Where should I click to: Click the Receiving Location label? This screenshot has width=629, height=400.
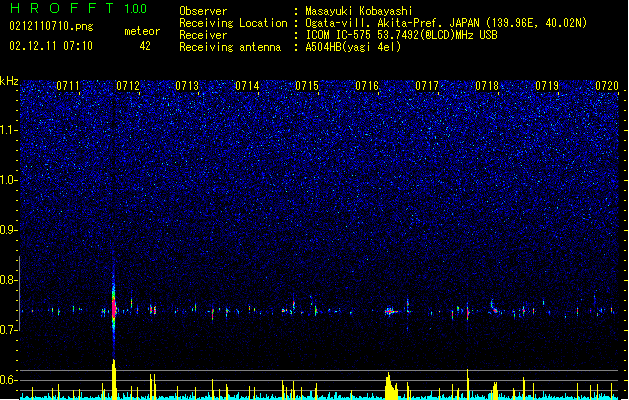(233, 23)
